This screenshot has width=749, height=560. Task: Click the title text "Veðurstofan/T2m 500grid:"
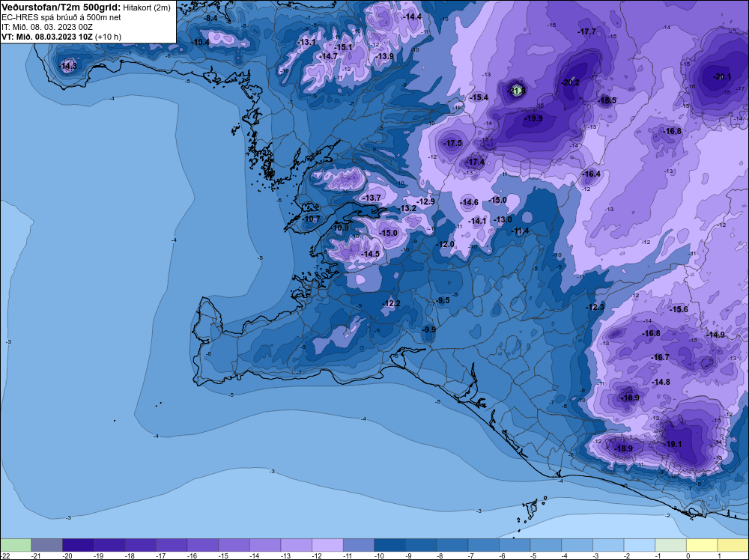coord(61,7)
